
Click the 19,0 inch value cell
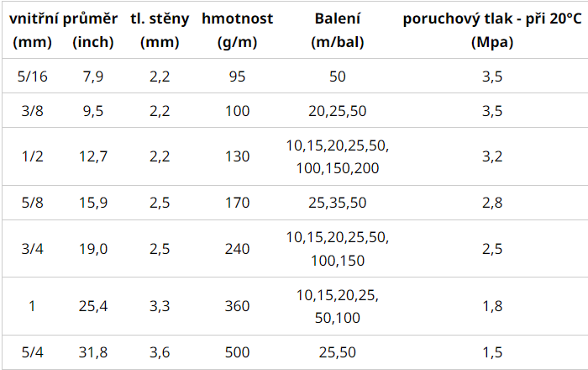(93, 249)
